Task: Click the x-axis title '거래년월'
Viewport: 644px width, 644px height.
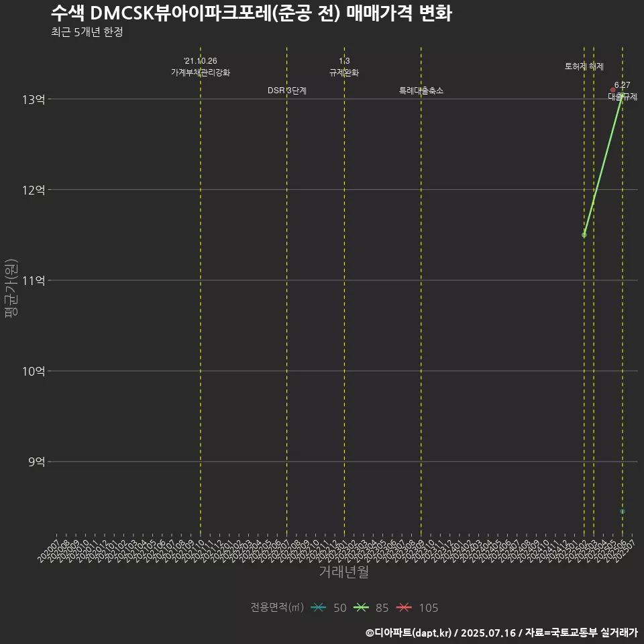Action: tap(344, 572)
